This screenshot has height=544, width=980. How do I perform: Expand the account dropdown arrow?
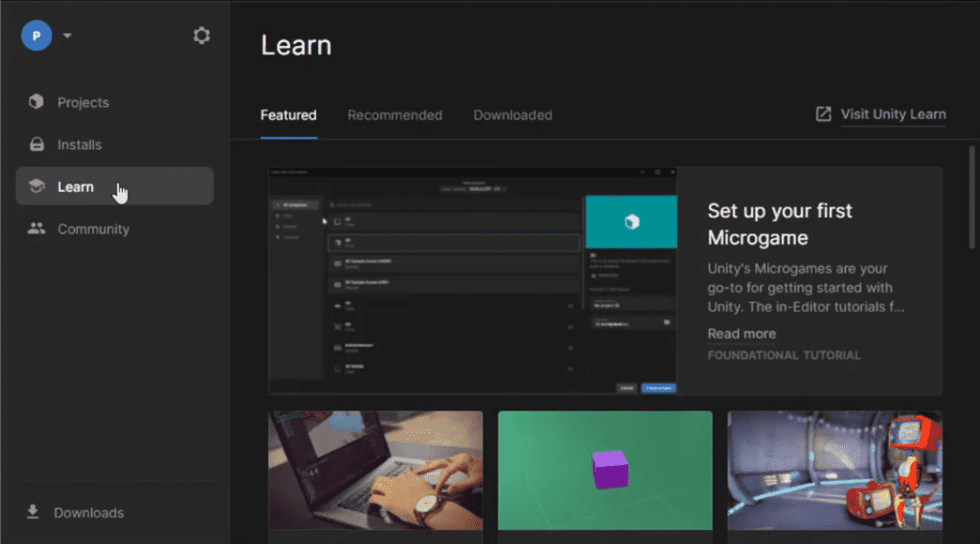tap(68, 36)
